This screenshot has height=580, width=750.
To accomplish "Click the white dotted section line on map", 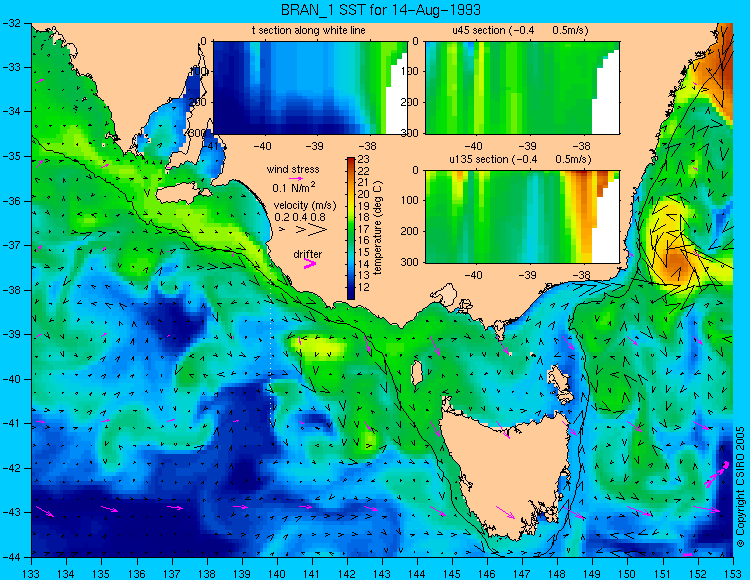I will 272,351.
